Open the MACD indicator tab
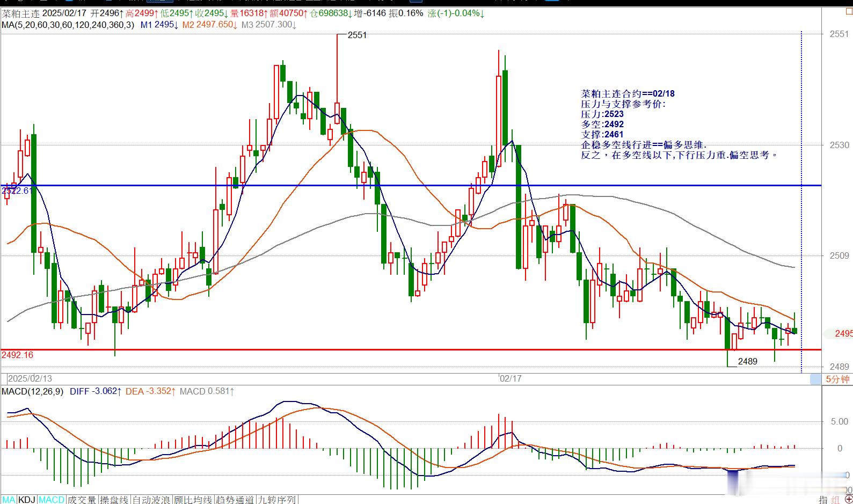The height and width of the screenshot is (504, 853). pyautogui.click(x=52, y=500)
